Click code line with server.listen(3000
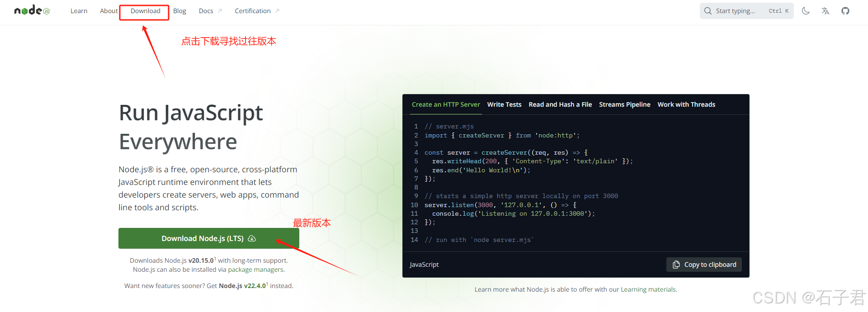This screenshot has height=312, width=868. [x=500, y=205]
